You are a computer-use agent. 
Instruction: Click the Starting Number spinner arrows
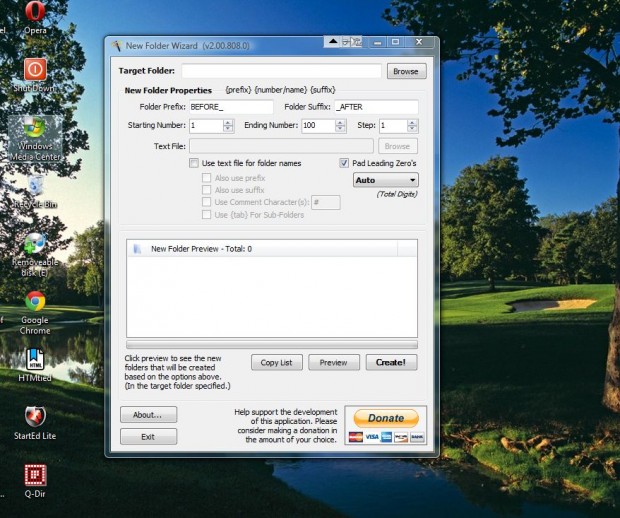point(228,126)
